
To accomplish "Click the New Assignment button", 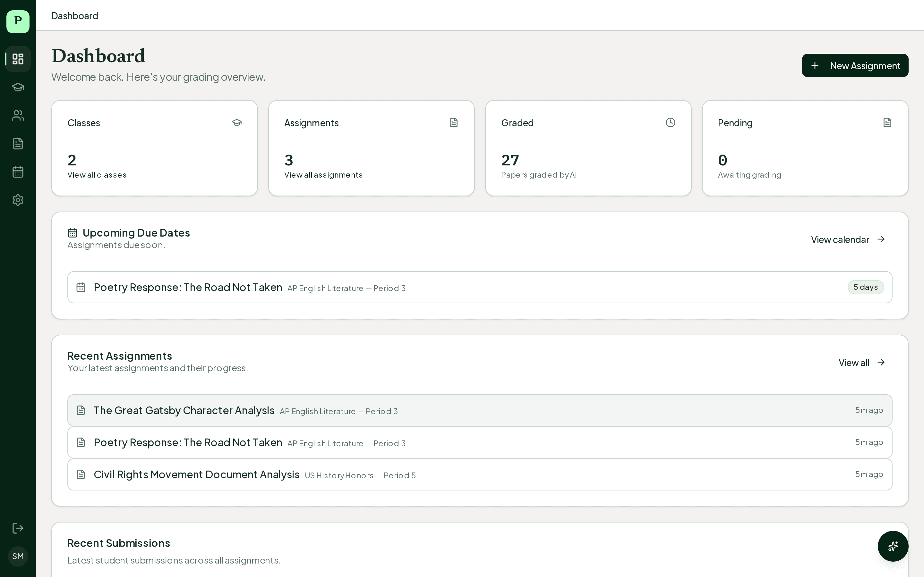I will (x=855, y=66).
